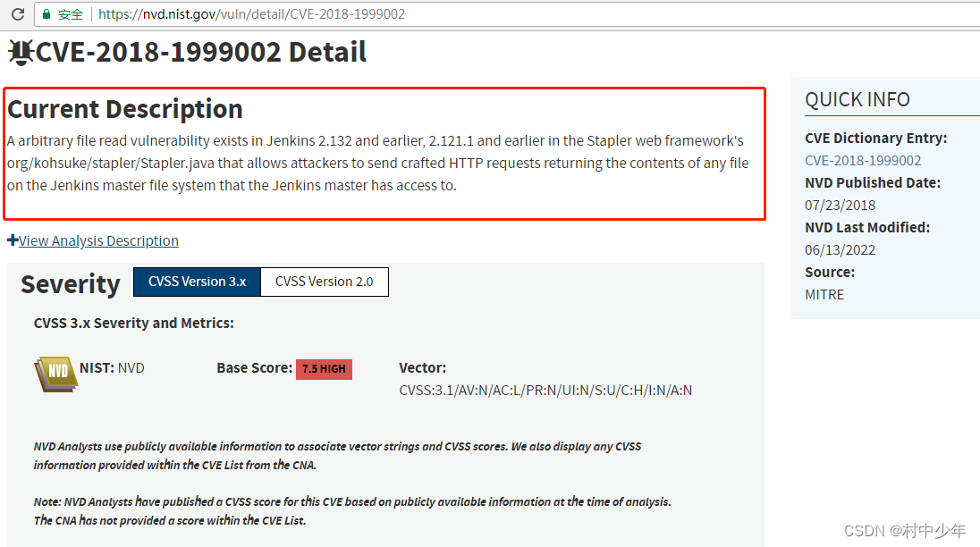
Task: Click the CVSS:3.1 vector string text
Action: coord(545,391)
